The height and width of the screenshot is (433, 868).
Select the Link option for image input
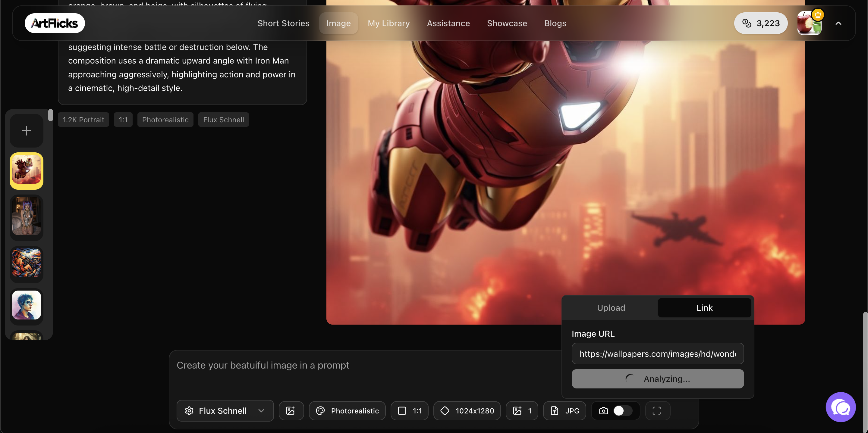[704, 307]
